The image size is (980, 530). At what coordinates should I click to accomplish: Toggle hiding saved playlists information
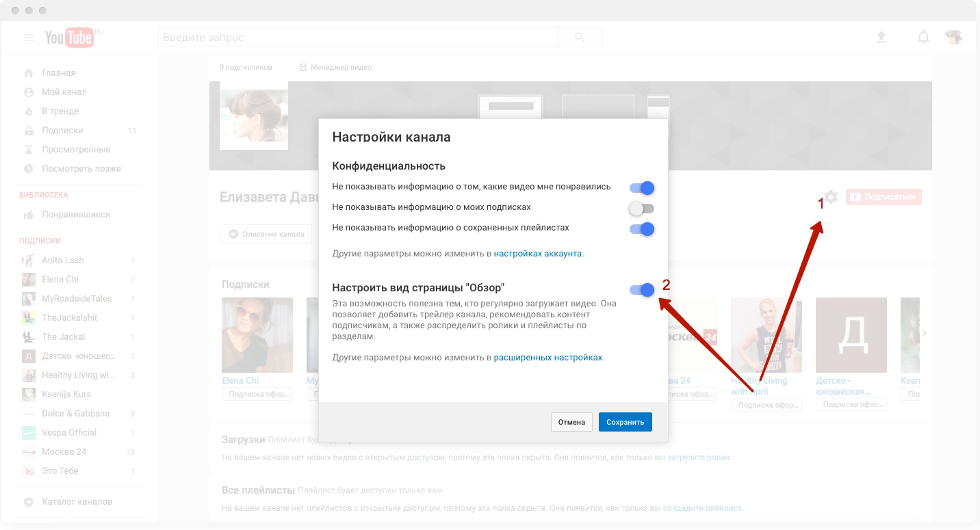tap(642, 229)
